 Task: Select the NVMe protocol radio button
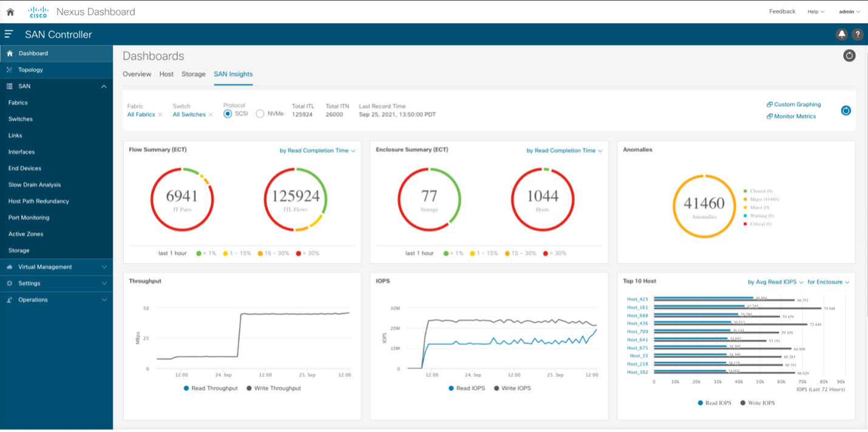tap(260, 114)
